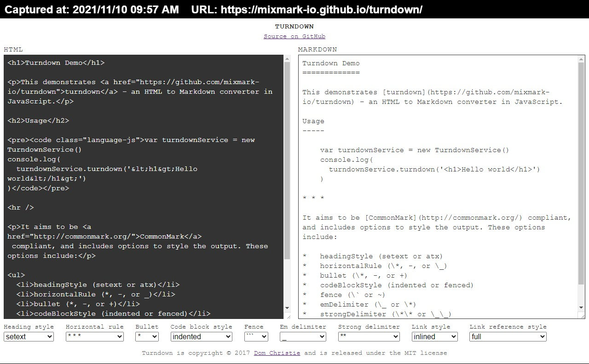The height and width of the screenshot is (364, 589).
Task: Open the Fence dropdown
Action: pos(256,336)
